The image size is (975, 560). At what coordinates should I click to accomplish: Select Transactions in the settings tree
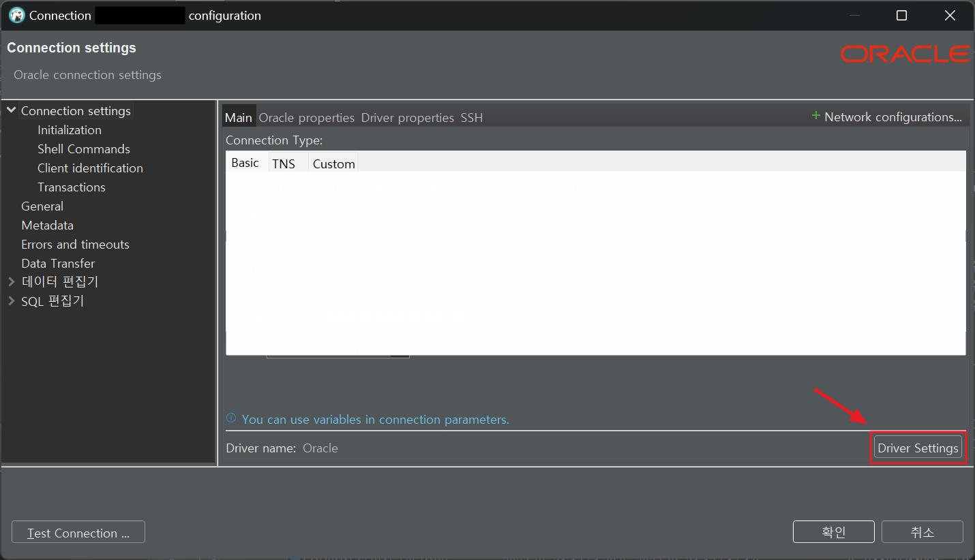(72, 187)
